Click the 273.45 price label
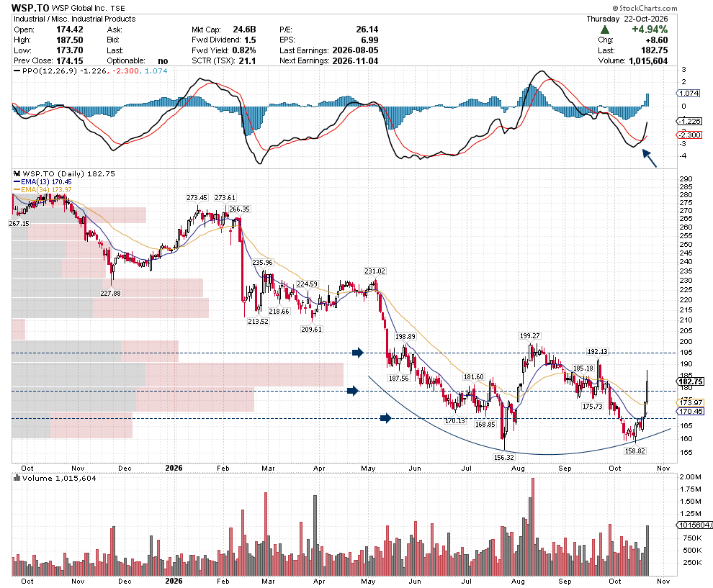The image size is (713, 588). pyautogui.click(x=197, y=198)
